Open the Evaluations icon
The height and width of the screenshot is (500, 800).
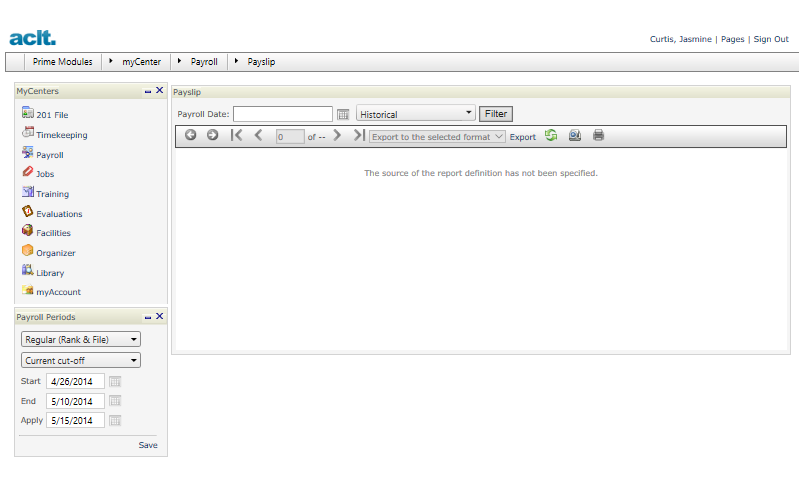tap(28, 211)
